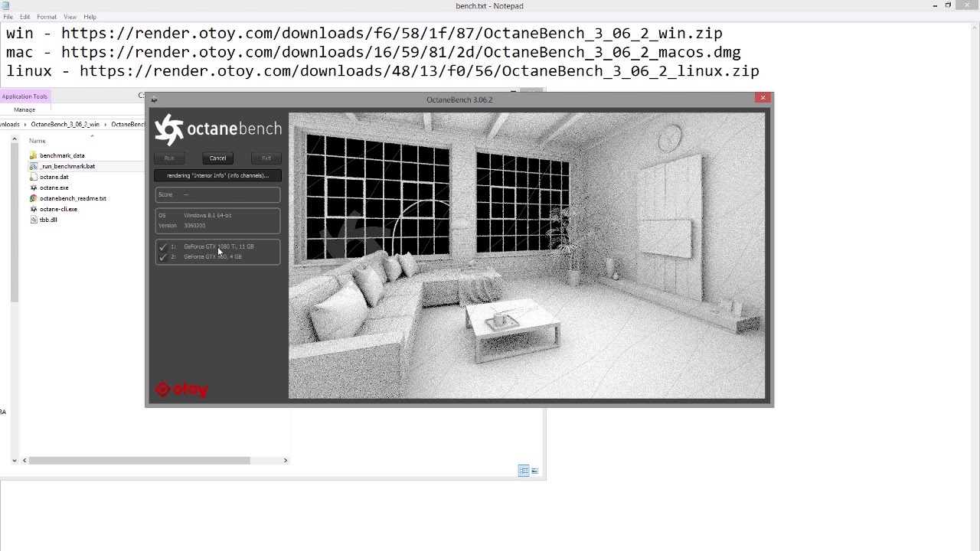The width and height of the screenshot is (980, 551).
Task: Switch Explorer to the Details view icon
Action: point(524,471)
